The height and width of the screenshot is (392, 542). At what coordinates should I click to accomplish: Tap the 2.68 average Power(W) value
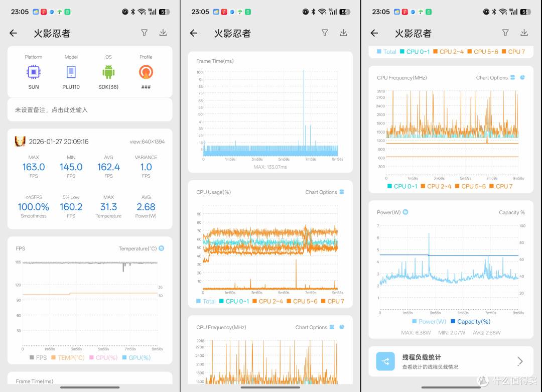[x=146, y=207]
